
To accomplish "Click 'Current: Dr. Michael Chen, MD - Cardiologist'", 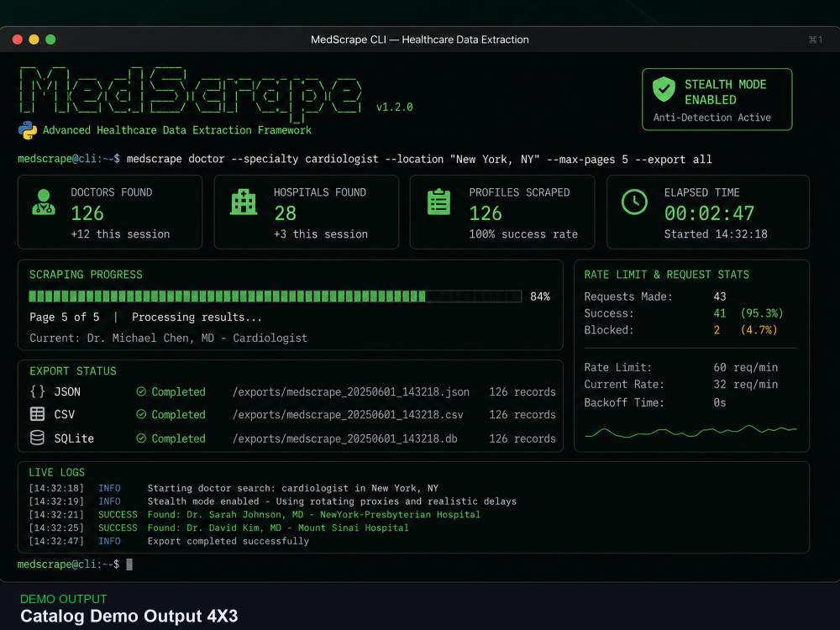I will [168, 338].
